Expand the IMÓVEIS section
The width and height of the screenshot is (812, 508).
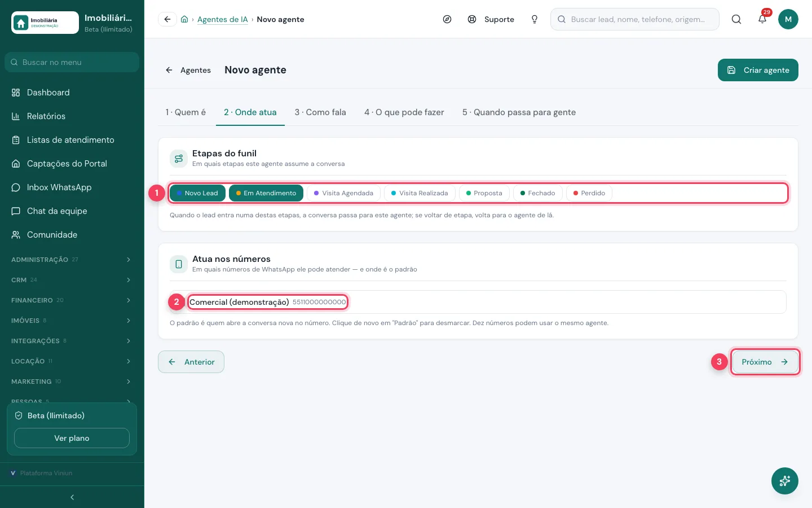tap(71, 321)
